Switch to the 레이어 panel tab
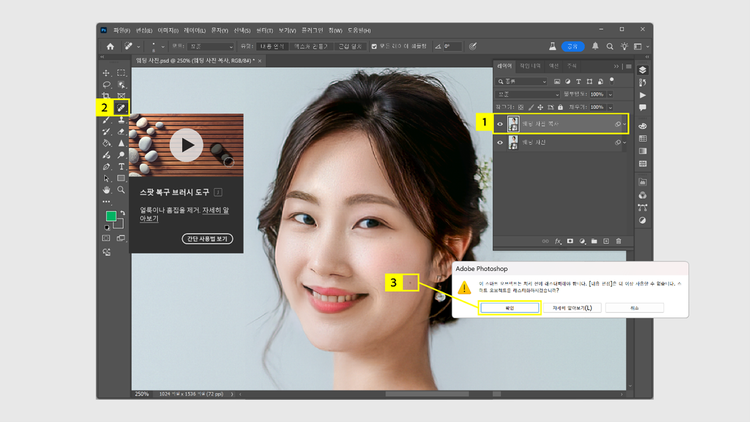Screen dimensions: 750x422 504,68
